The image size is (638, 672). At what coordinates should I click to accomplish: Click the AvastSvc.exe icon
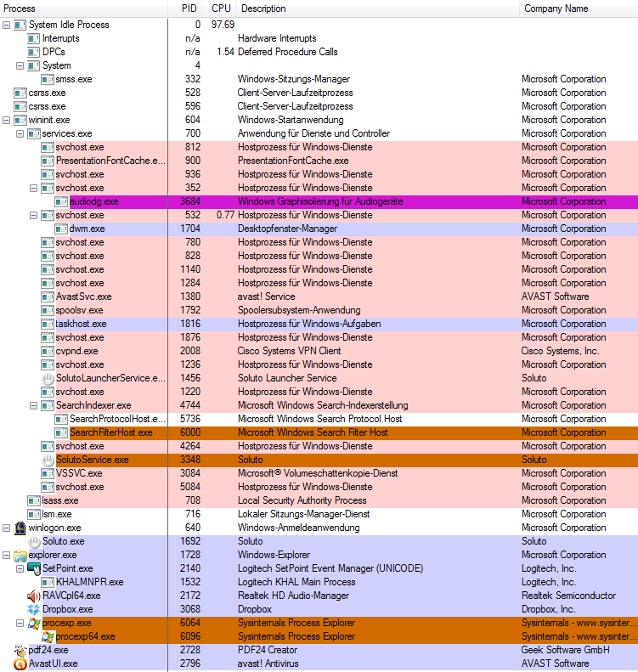click(x=47, y=296)
